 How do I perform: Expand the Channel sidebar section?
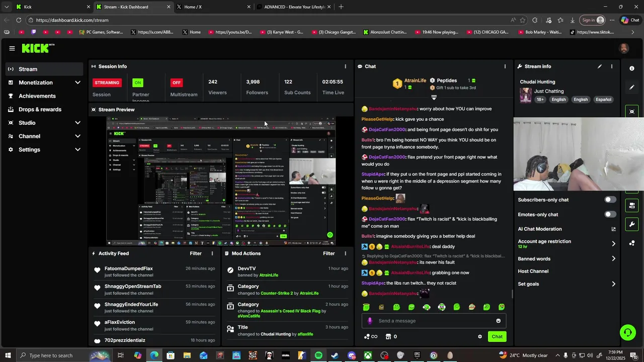[77, 136]
